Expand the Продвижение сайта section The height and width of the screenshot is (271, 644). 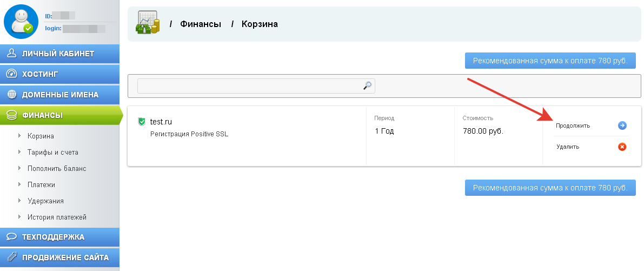65,257
